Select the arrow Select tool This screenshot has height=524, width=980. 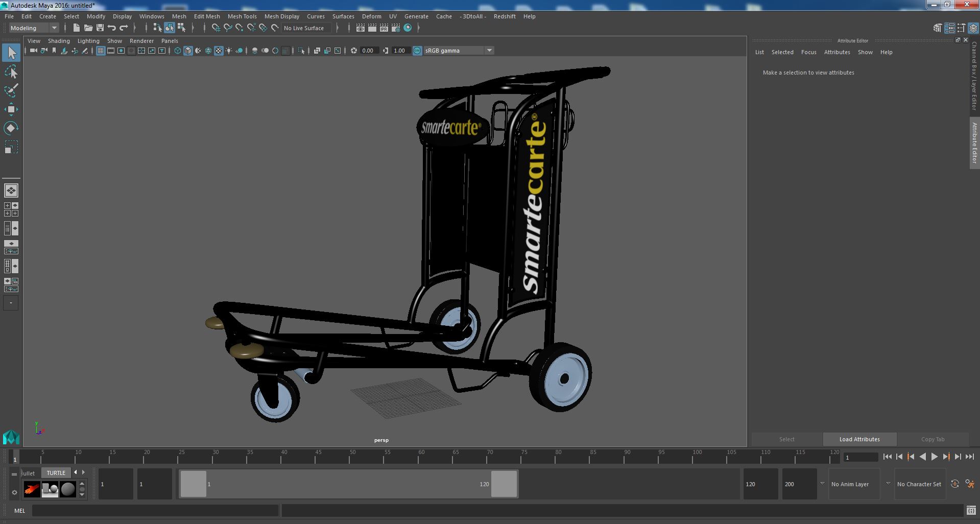[x=11, y=53]
